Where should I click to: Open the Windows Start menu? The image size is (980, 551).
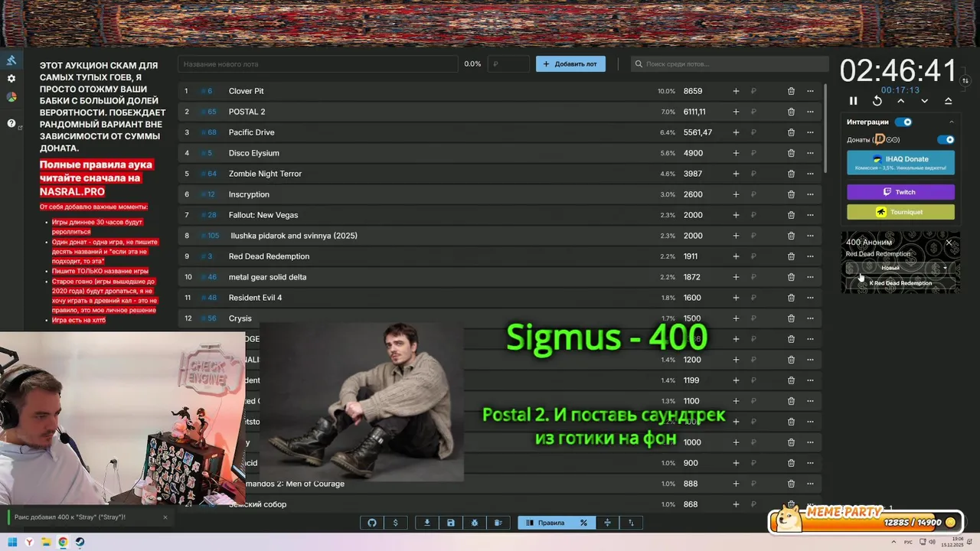click(x=12, y=543)
